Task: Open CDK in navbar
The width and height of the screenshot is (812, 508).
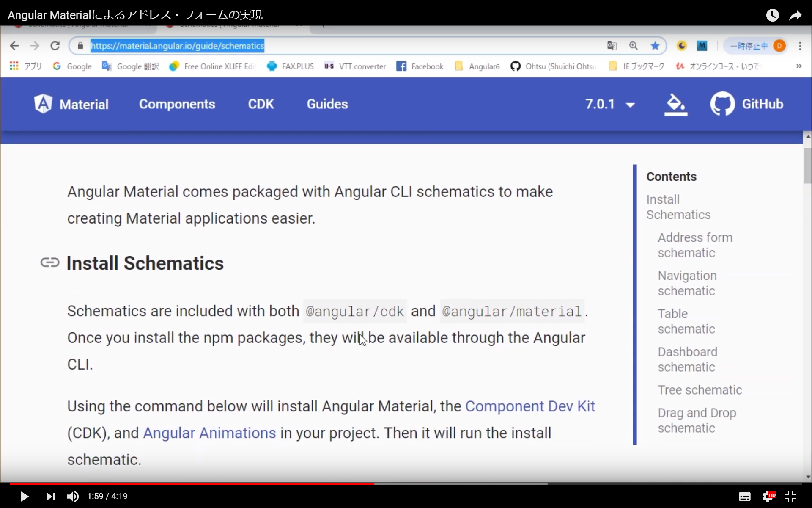Action: tap(261, 104)
